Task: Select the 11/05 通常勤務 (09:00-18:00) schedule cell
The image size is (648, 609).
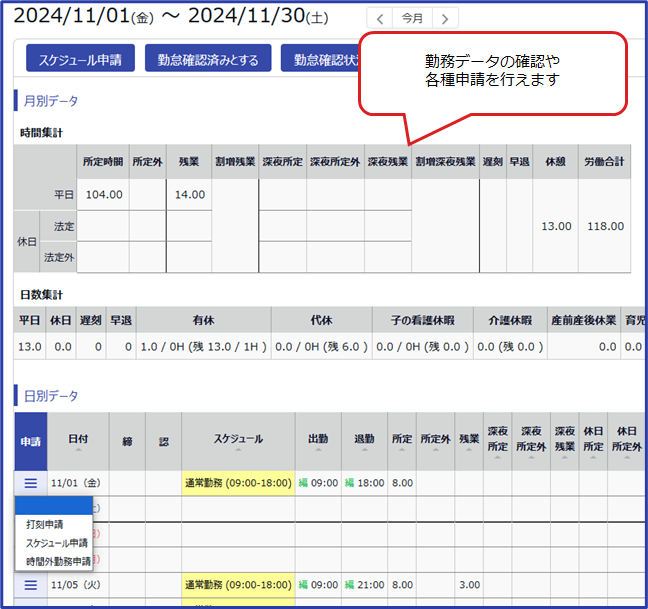Action: click(238, 585)
